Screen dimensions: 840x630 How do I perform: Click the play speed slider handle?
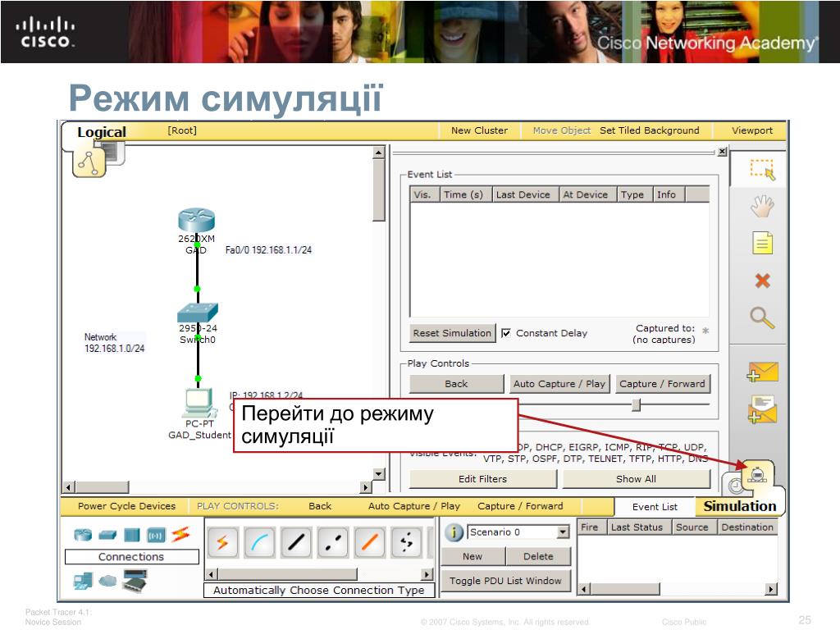point(636,404)
